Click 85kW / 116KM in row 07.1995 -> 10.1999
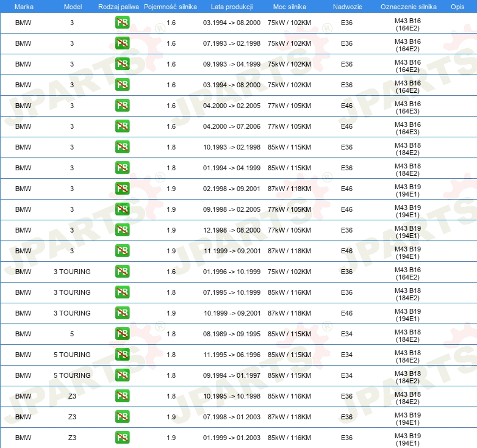Image resolution: width=477 pixels, height=448 pixels. click(x=289, y=292)
